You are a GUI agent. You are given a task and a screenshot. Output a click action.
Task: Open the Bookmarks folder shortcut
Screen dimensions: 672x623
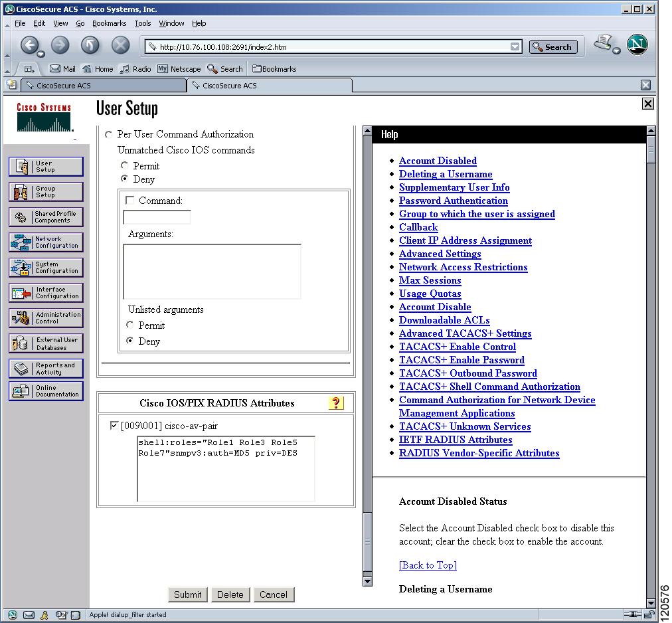274,68
